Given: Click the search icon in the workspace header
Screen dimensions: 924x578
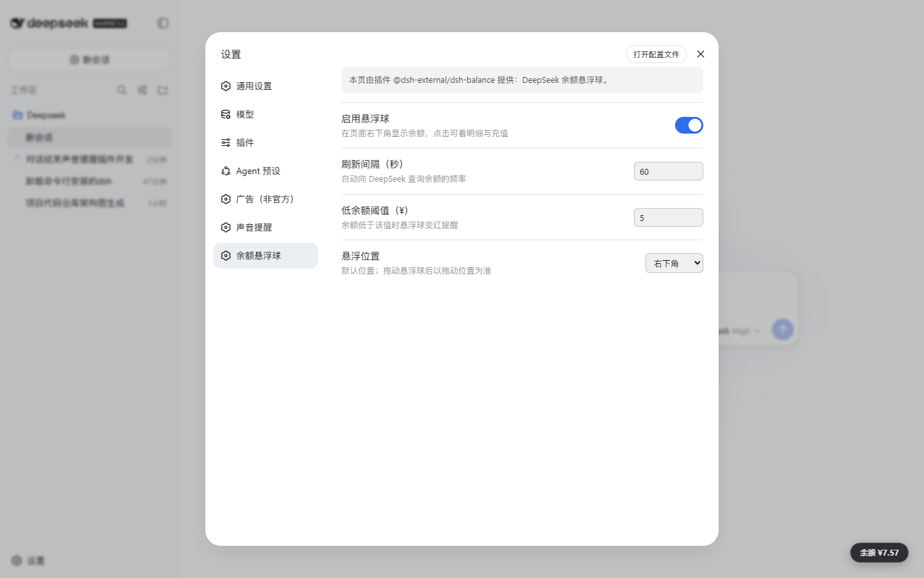Looking at the screenshot, I should tap(121, 90).
